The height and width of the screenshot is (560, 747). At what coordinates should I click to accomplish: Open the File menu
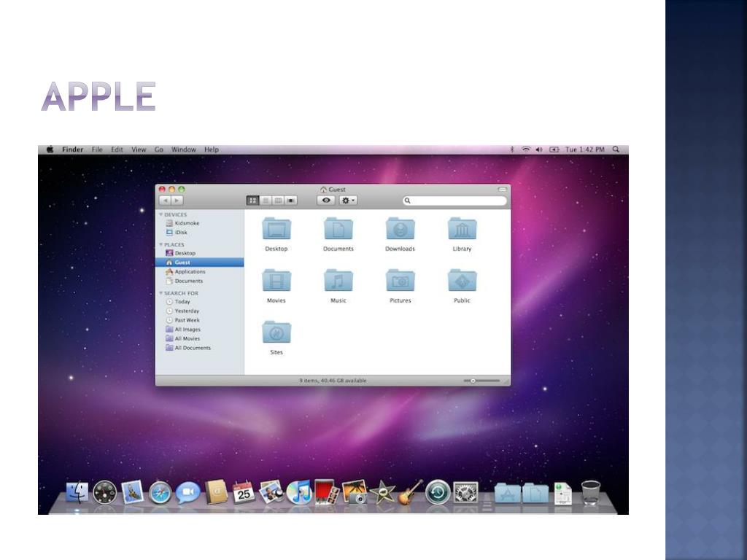[x=97, y=149]
